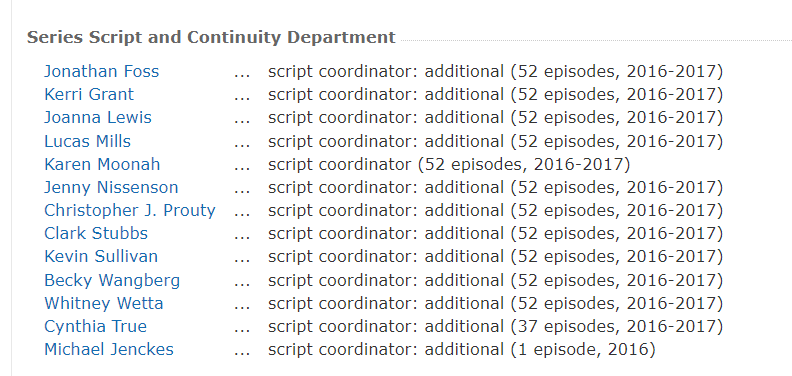Click Karen Moonah's script coordinator credit text

coord(449,164)
